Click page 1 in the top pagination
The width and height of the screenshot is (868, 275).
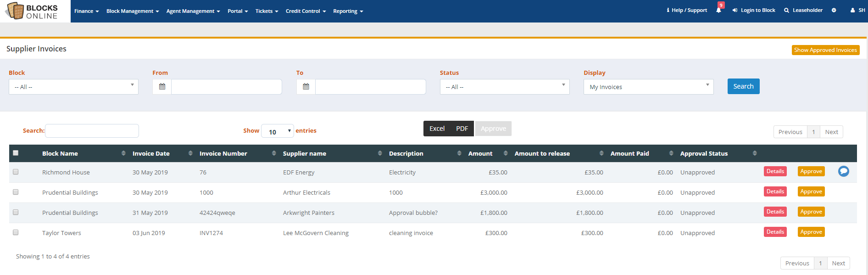[813, 132]
